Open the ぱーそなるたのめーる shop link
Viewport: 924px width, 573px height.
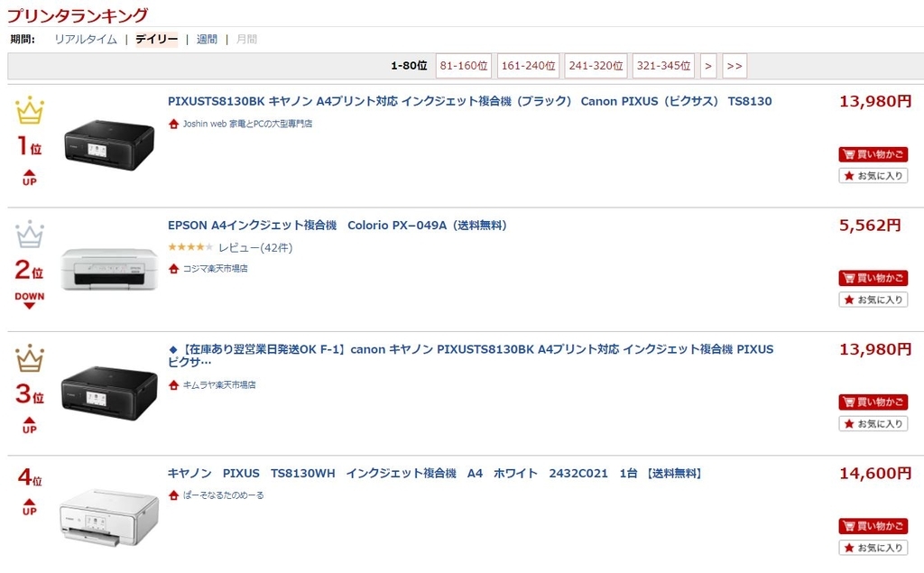[x=224, y=495]
